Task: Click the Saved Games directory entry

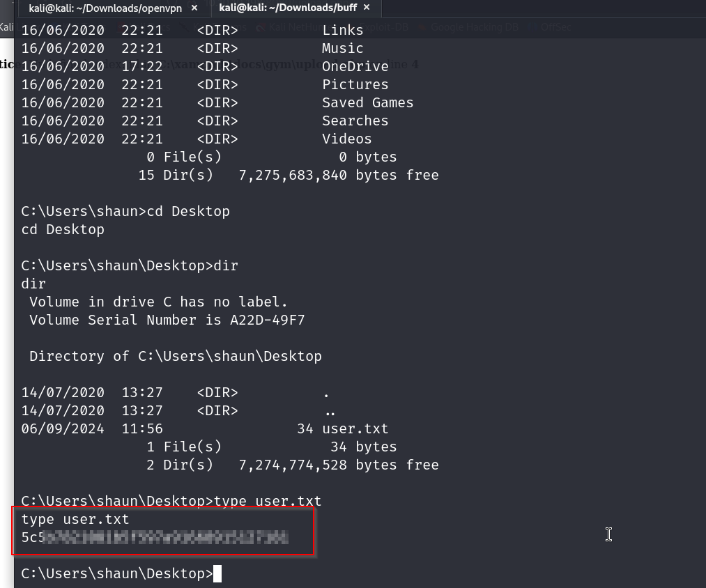Action: [367, 103]
